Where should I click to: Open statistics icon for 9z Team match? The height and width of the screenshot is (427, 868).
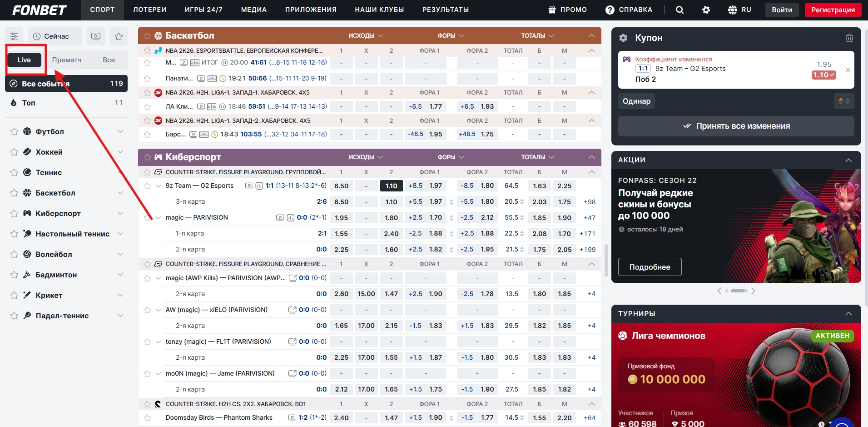tap(259, 186)
